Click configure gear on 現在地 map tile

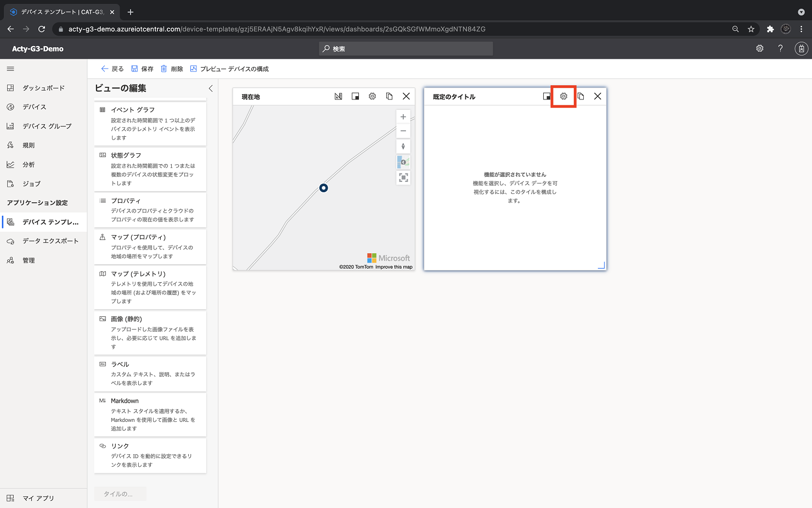pos(372,96)
